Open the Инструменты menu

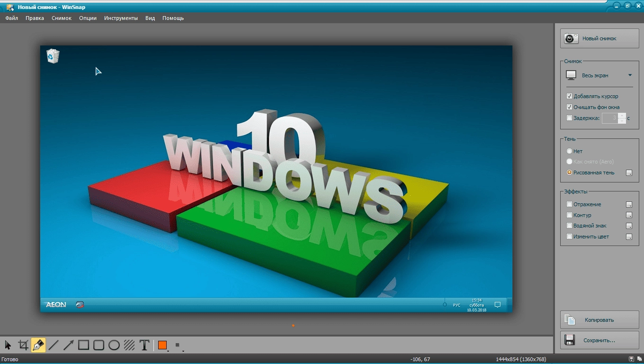(x=121, y=18)
